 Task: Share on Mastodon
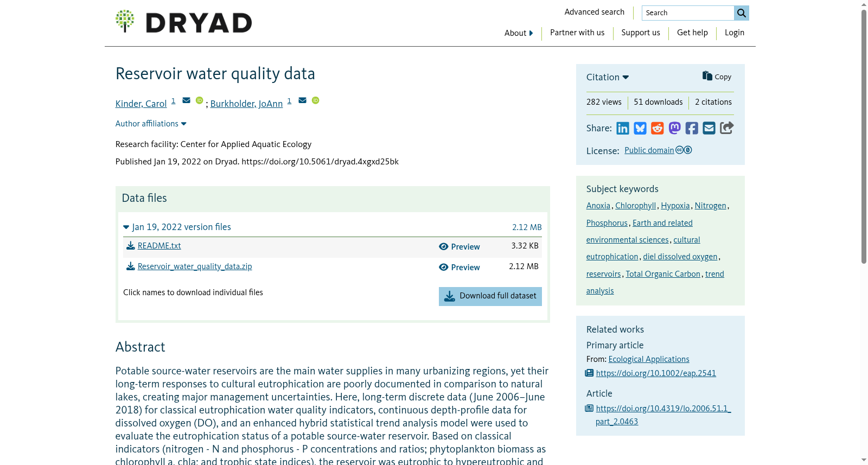(674, 128)
